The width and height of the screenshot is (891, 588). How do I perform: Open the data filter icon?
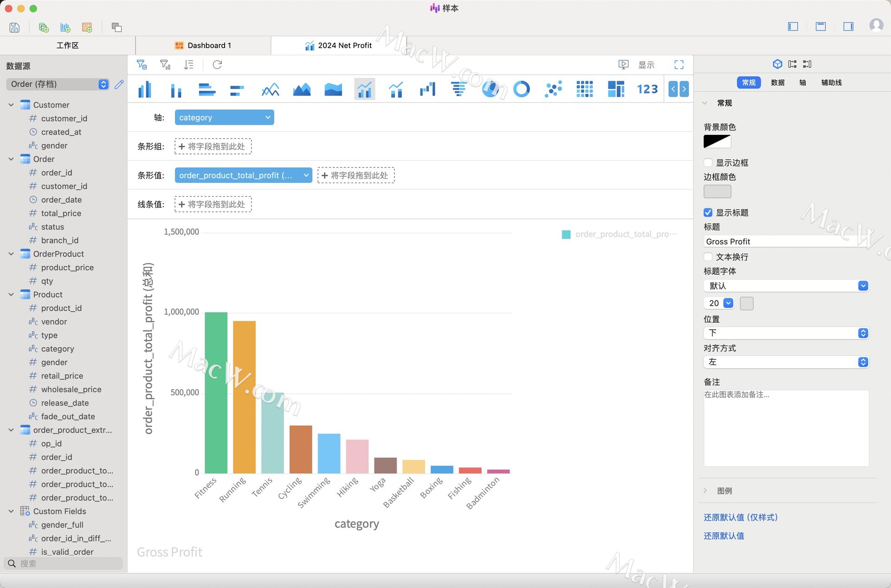click(x=142, y=64)
